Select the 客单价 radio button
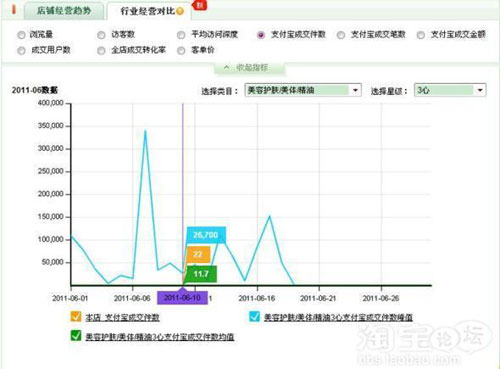This screenshot has height=369, width=500. coord(181,50)
